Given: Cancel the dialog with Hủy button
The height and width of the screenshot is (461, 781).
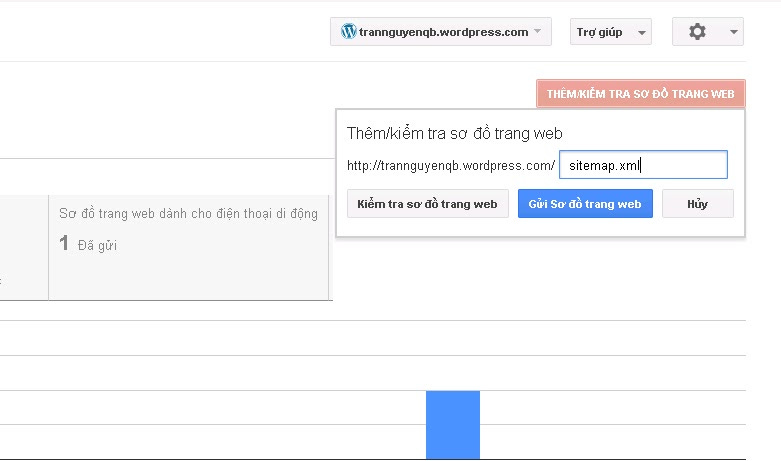Looking at the screenshot, I should [x=697, y=204].
